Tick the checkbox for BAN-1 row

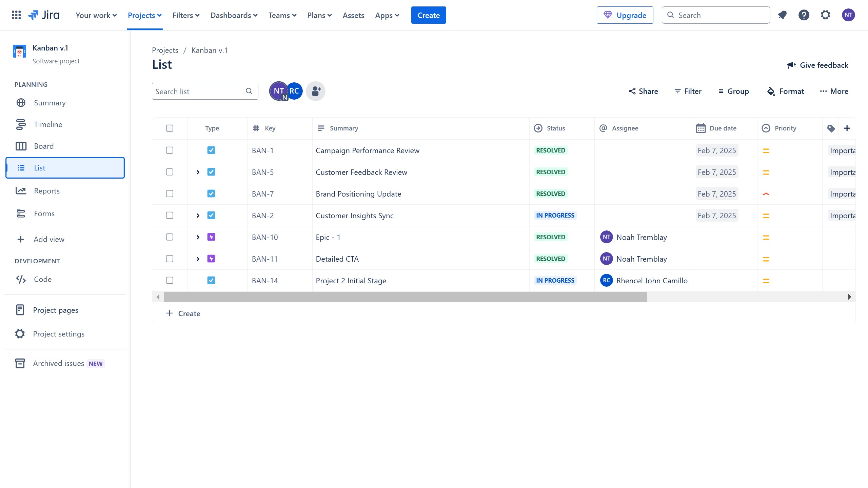click(170, 150)
